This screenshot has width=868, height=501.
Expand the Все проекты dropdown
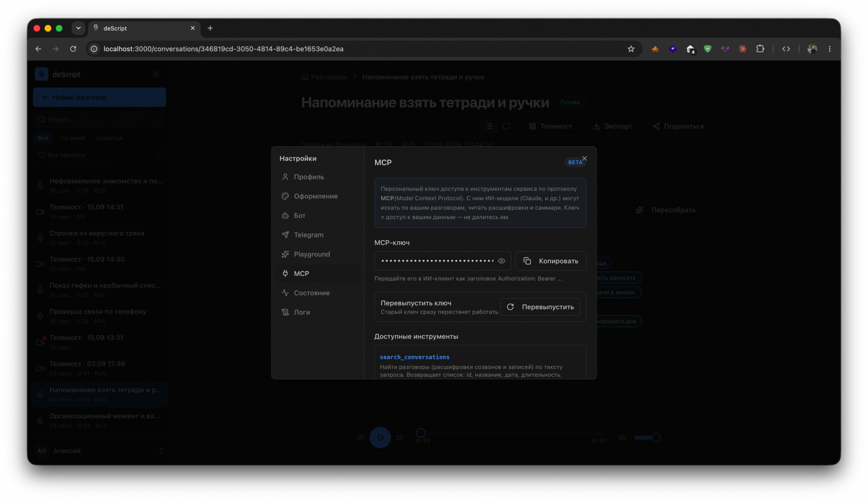(100, 155)
